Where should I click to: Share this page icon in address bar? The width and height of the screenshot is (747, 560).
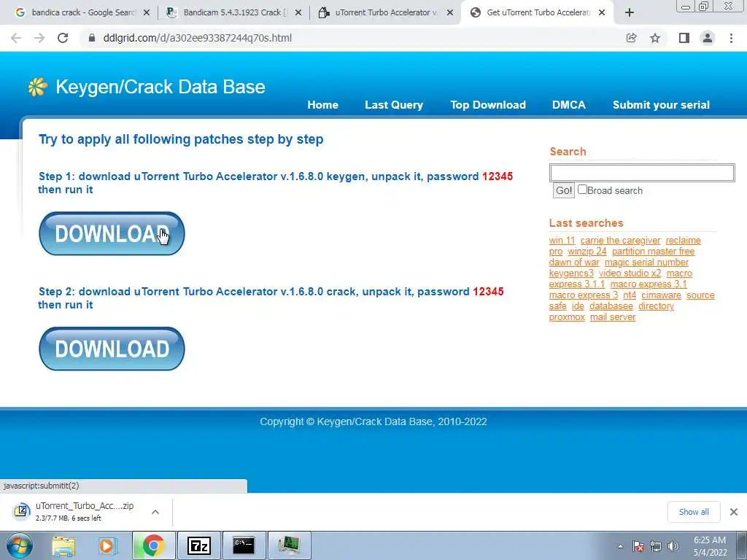click(x=631, y=38)
